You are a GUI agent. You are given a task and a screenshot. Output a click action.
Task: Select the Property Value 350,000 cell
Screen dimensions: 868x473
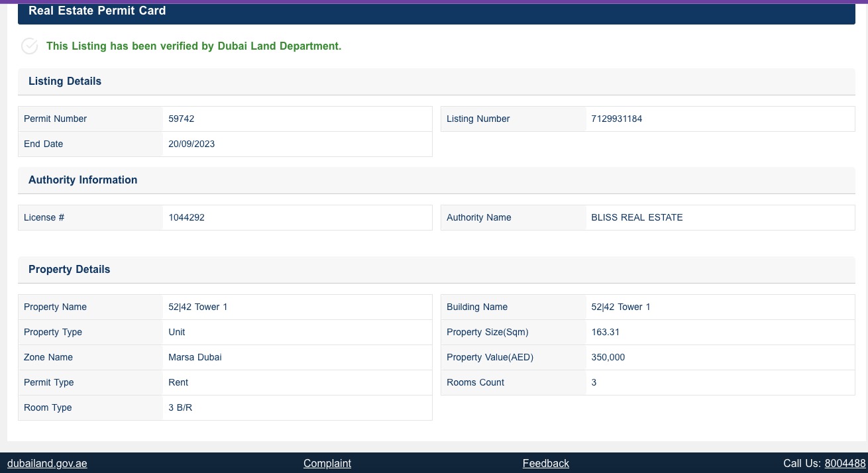coord(608,357)
